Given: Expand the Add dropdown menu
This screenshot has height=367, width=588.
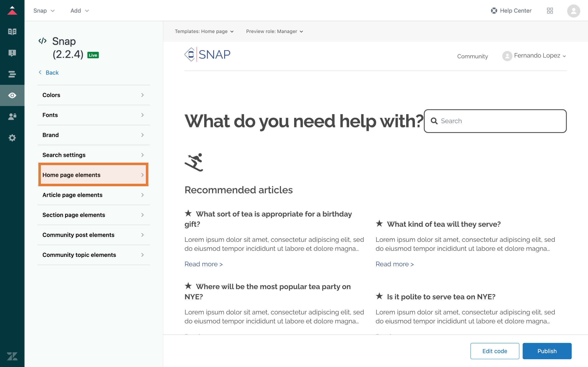Looking at the screenshot, I should [x=80, y=11].
